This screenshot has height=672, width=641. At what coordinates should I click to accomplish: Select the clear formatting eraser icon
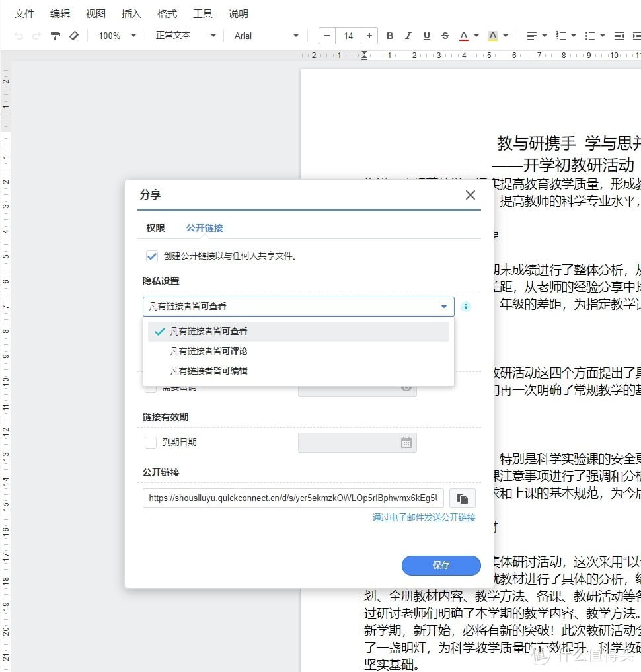tap(75, 36)
